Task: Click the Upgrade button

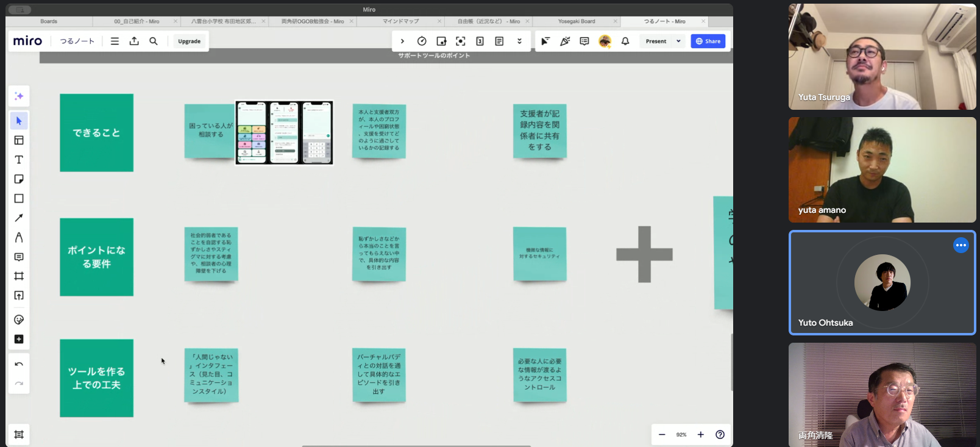Action: (x=189, y=41)
